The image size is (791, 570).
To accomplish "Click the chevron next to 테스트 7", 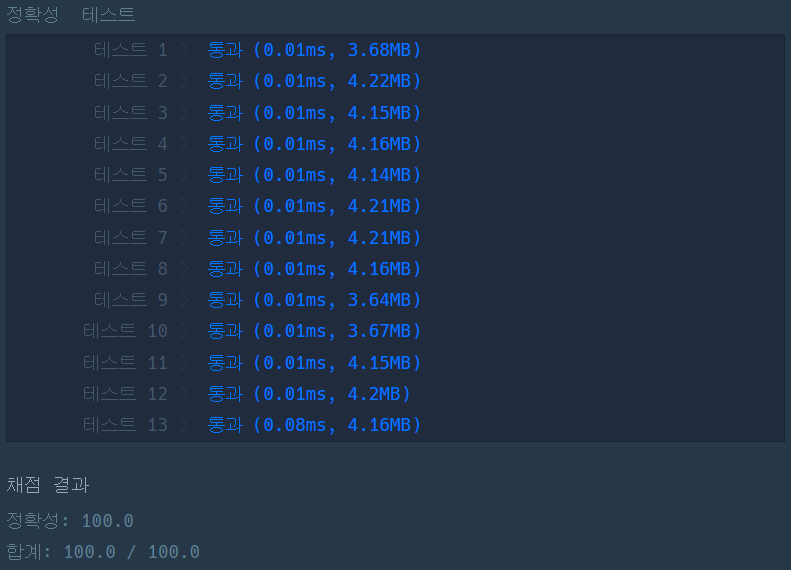I will (x=185, y=238).
